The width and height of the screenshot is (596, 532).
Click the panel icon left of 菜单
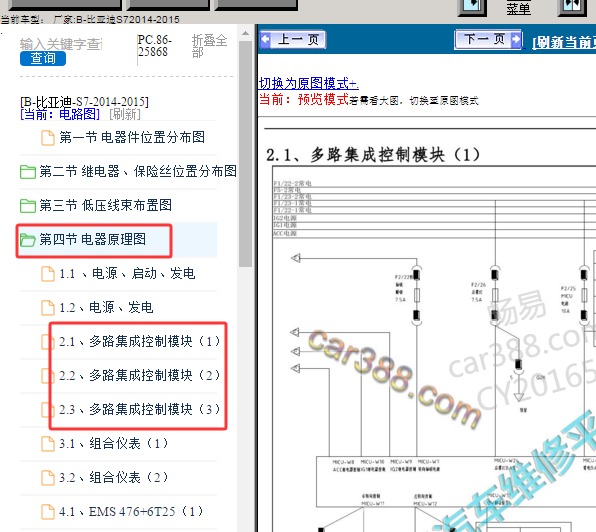[472, 7]
